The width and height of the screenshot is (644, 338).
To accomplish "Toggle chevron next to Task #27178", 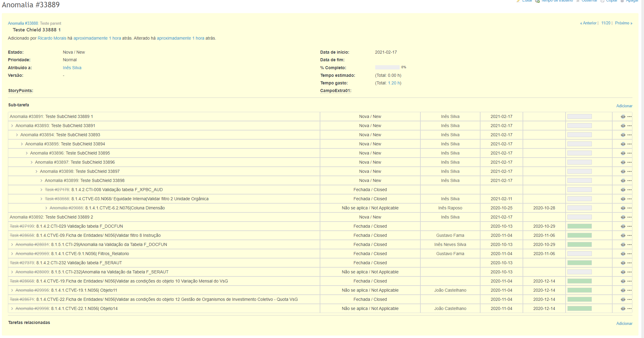I will tap(41, 190).
